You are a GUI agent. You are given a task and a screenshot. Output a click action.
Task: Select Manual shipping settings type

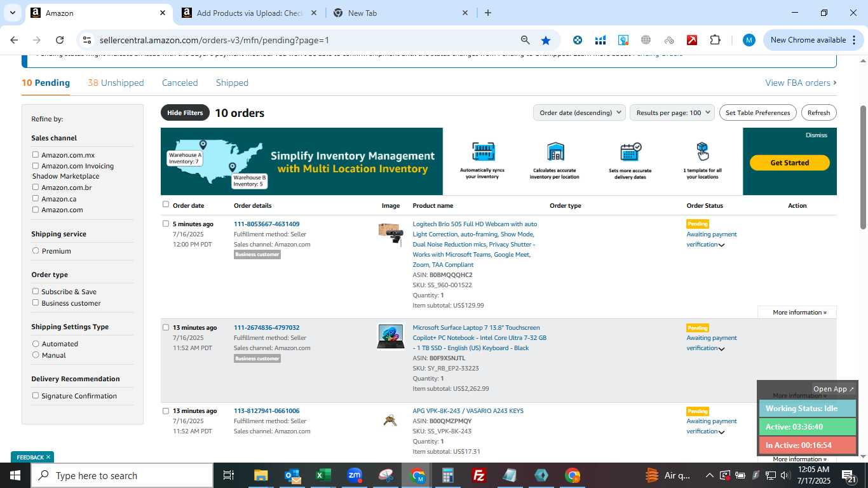[36, 355]
